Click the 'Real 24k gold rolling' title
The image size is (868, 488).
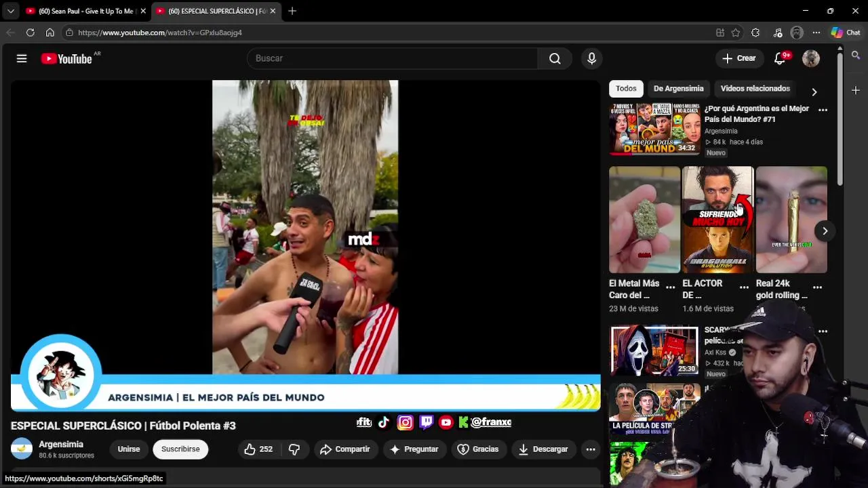[x=782, y=289]
